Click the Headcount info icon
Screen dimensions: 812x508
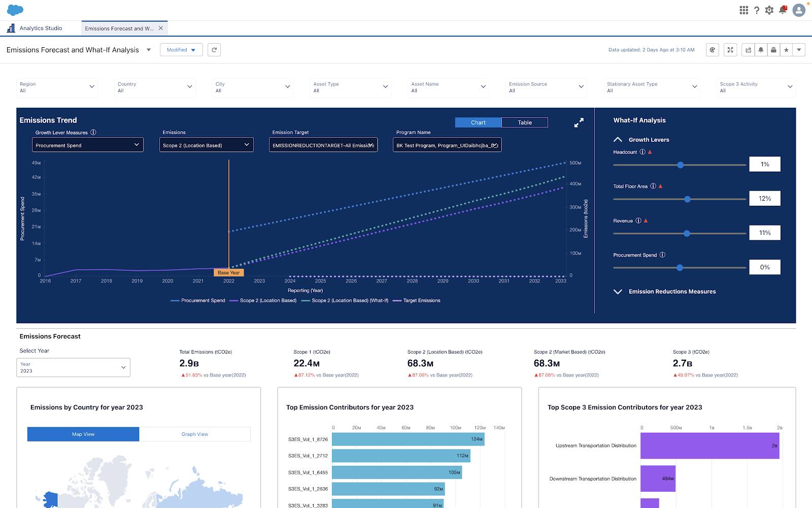pyautogui.click(x=642, y=152)
